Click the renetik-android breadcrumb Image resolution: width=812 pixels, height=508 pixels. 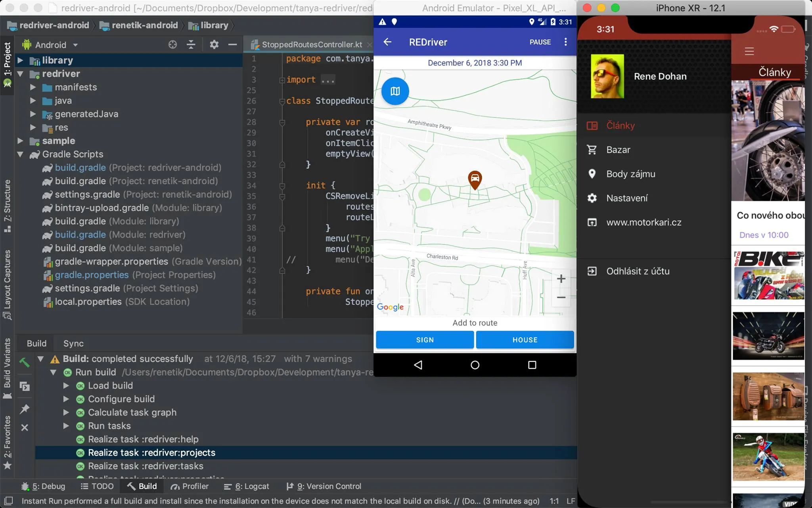139,25
